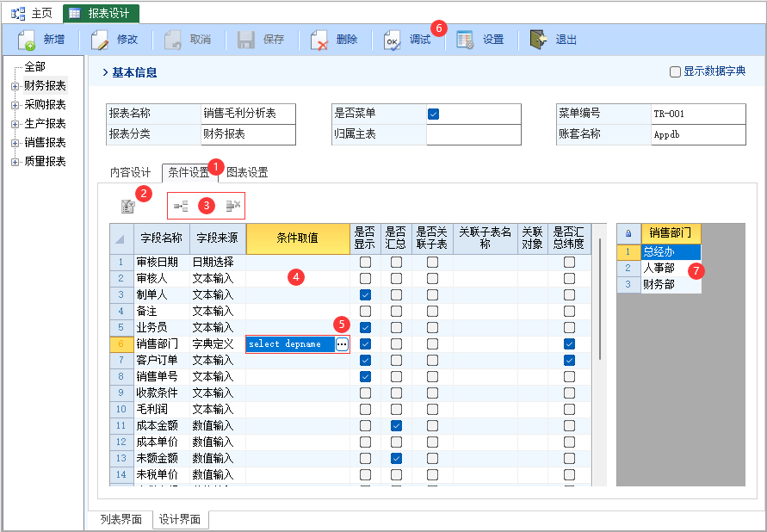Uncheck 是否汇总 for the 未额金额 row

396,458
